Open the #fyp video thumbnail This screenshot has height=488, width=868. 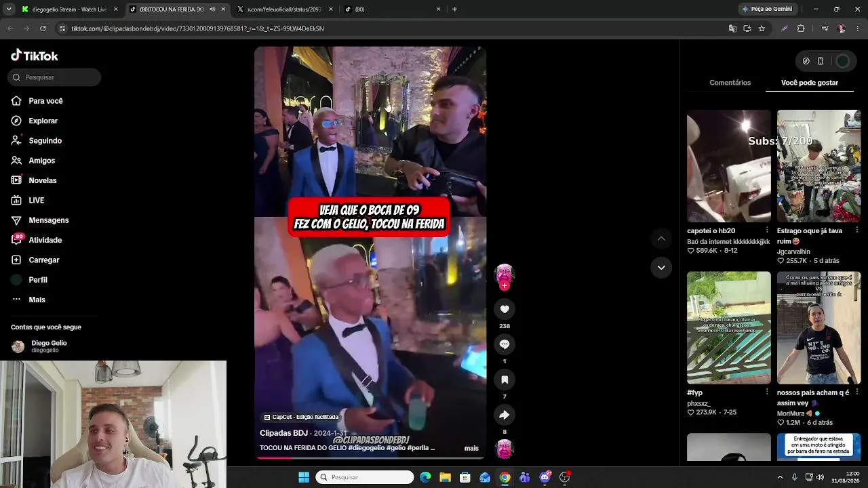pos(729,328)
